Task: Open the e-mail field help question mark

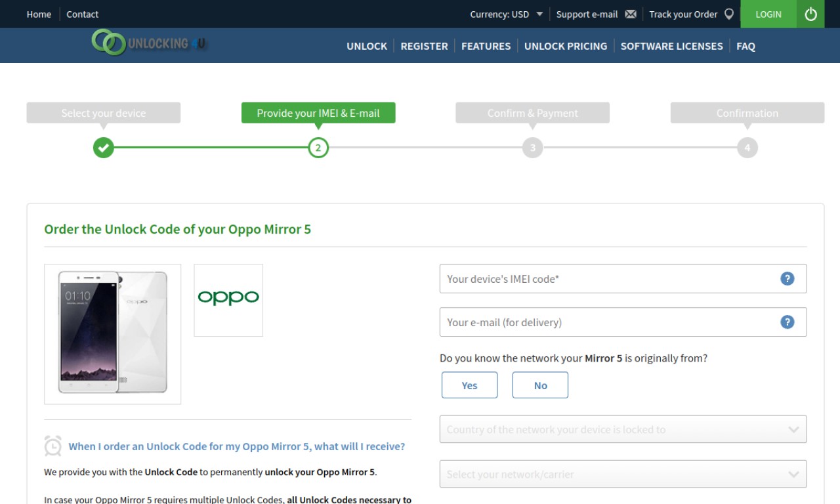Action: (787, 322)
